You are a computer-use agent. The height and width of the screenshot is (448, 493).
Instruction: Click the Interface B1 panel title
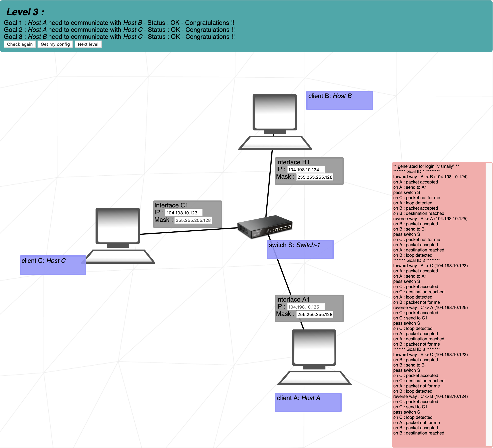(x=293, y=162)
